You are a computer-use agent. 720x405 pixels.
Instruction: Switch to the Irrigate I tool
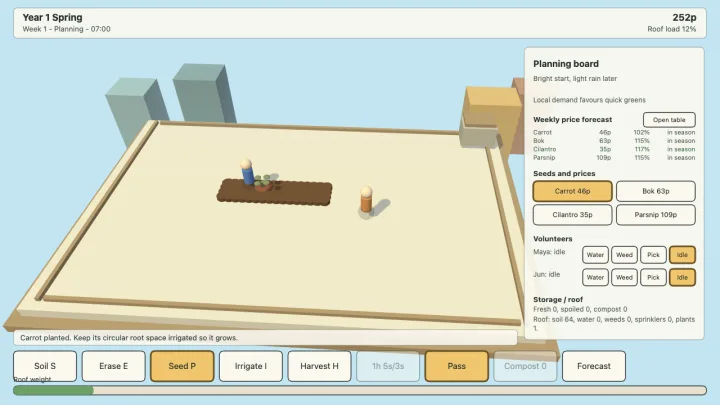click(251, 366)
